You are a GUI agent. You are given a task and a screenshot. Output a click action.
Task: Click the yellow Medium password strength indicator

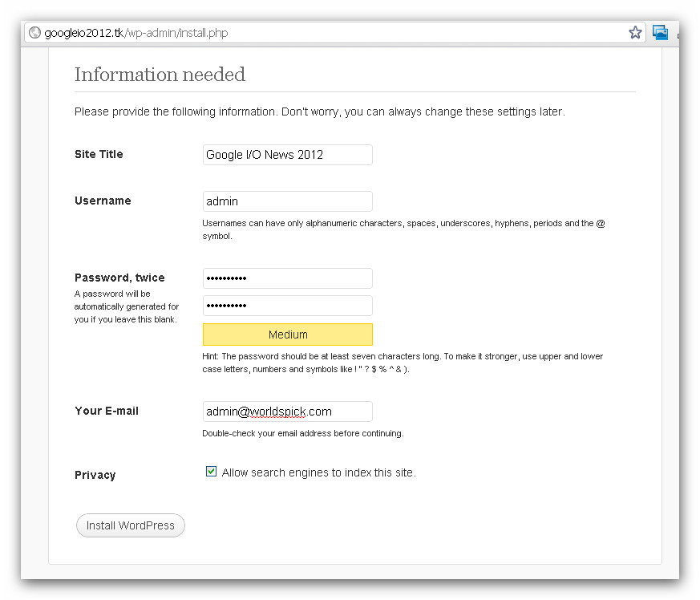(x=287, y=334)
